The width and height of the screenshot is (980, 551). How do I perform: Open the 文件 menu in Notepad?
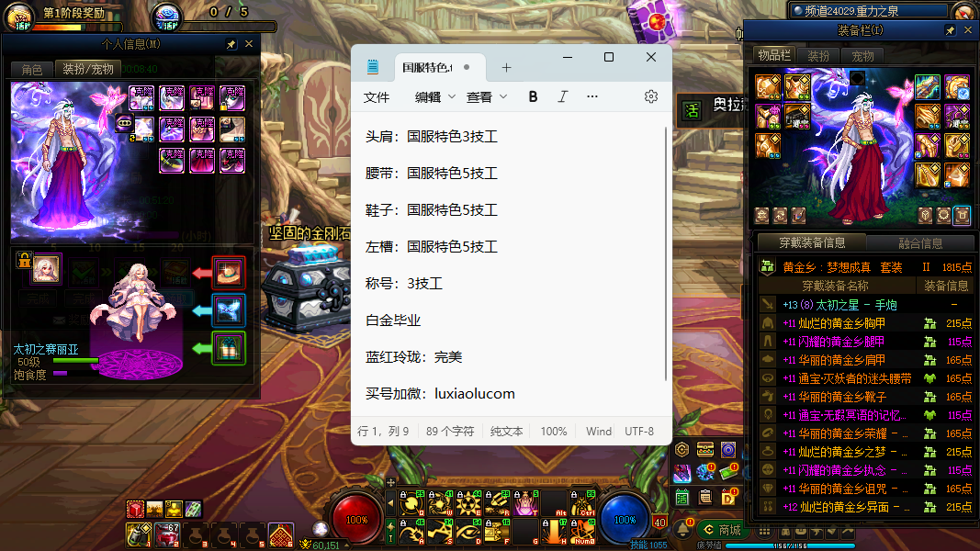click(x=377, y=96)
